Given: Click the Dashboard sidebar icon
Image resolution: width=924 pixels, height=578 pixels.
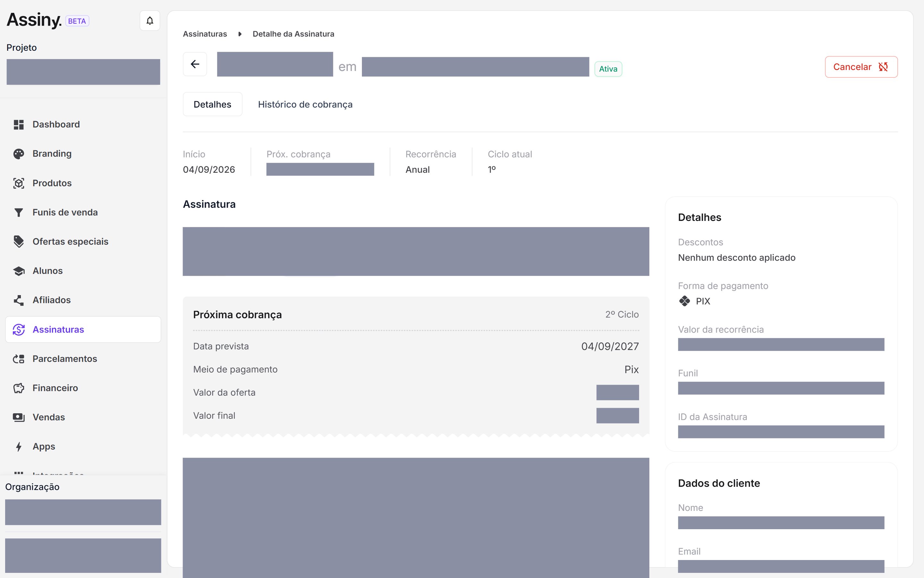Looking at the screenshot, I should (19, 125).
